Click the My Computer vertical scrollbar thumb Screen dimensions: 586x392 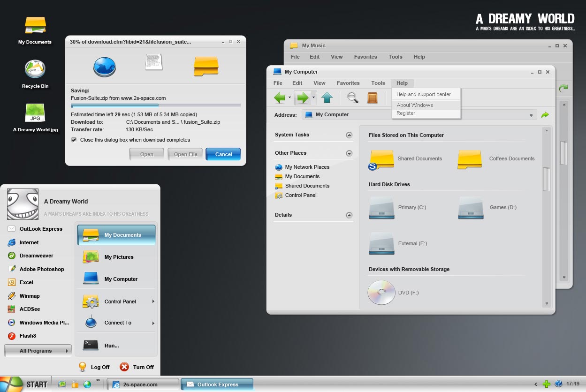(546, 179)
